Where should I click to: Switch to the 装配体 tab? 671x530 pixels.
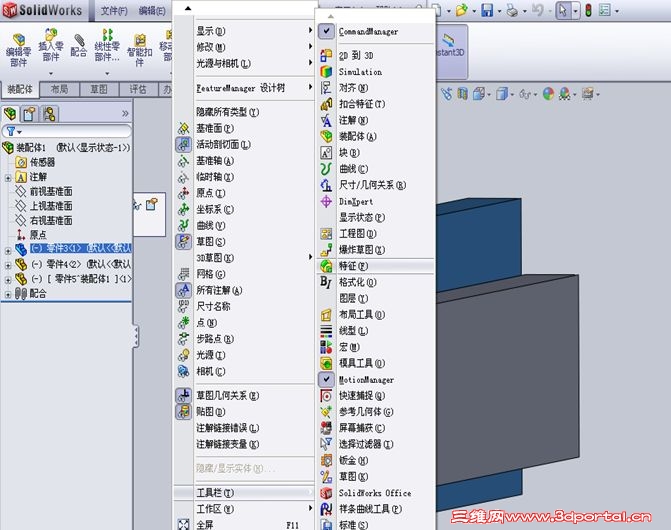(x=20, y=89)
